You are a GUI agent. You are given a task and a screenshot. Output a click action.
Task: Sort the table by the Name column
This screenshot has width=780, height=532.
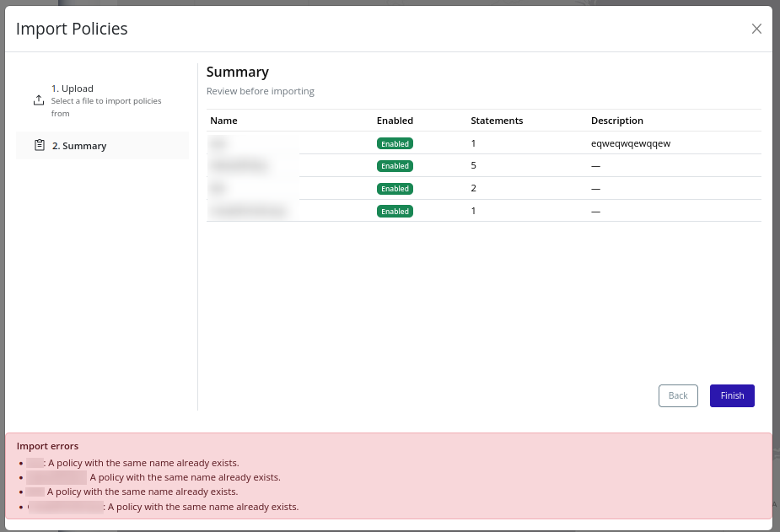(x=223, y=120)
